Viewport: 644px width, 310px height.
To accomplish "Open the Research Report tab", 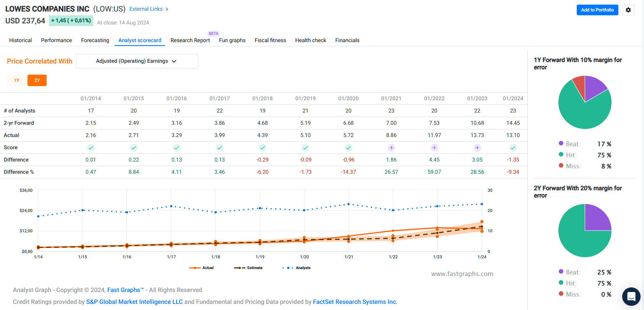I will click(190, 40).
